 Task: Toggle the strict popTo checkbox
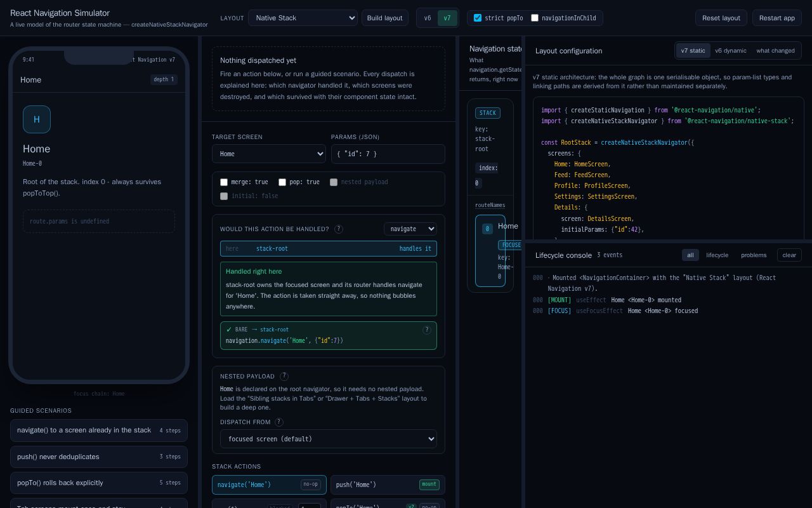[x=478, y=18]
